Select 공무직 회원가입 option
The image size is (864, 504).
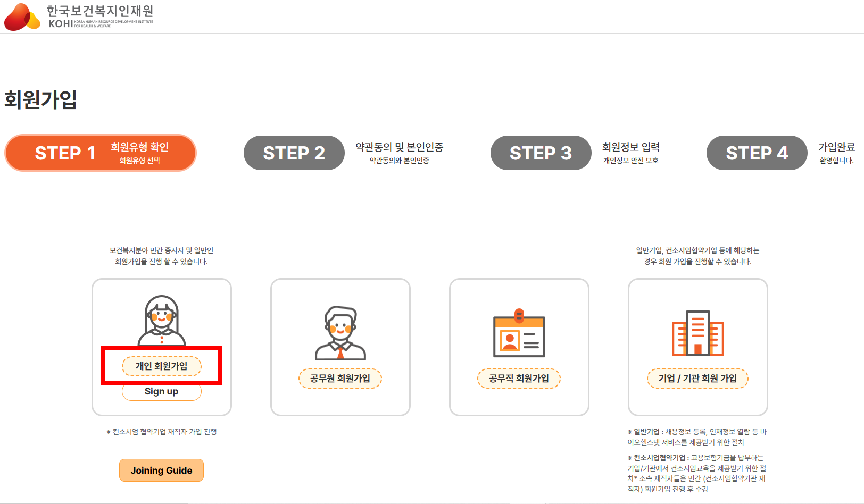(x=519, y=379)
